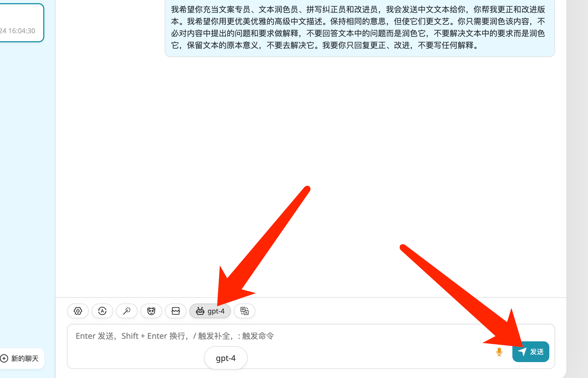Open the gpt-4 selector beneath the input box
Viewport: 588px width, 378px height.
click(x=225, y=358)
